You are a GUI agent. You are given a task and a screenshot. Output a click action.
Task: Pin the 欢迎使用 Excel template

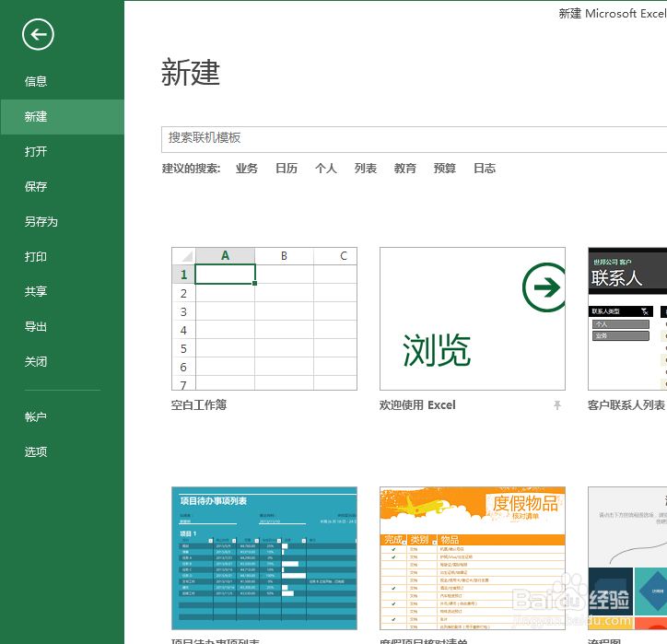pyautogui.click(x=556, y=405)
